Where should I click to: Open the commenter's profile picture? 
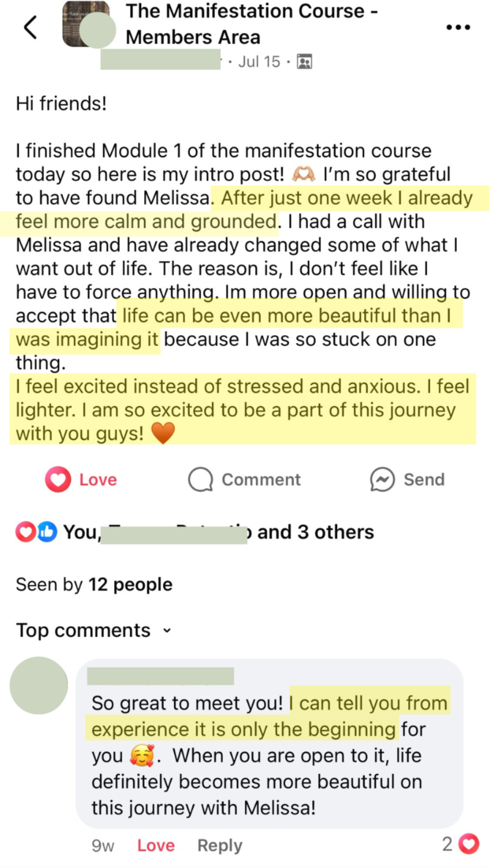pos(39,685)
